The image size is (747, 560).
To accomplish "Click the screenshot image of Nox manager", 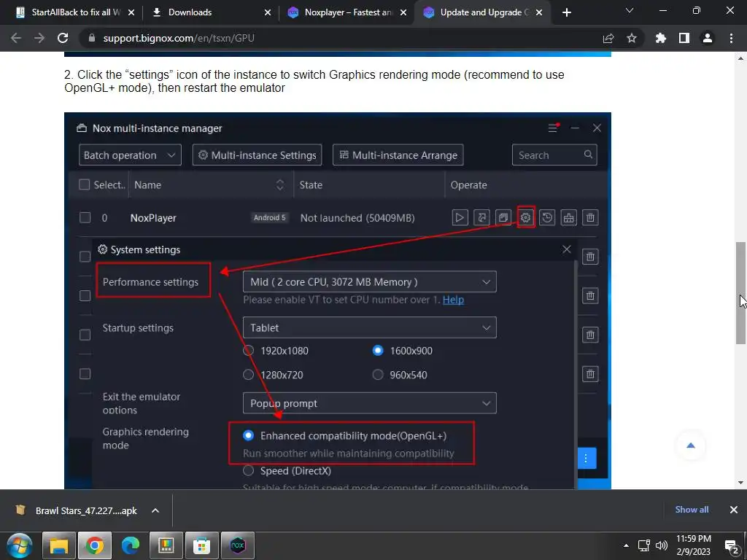I will tap(337, 301).
